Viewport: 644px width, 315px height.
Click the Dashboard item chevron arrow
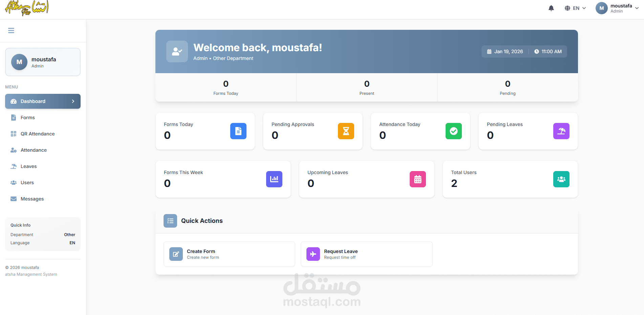tap(73, 101)
